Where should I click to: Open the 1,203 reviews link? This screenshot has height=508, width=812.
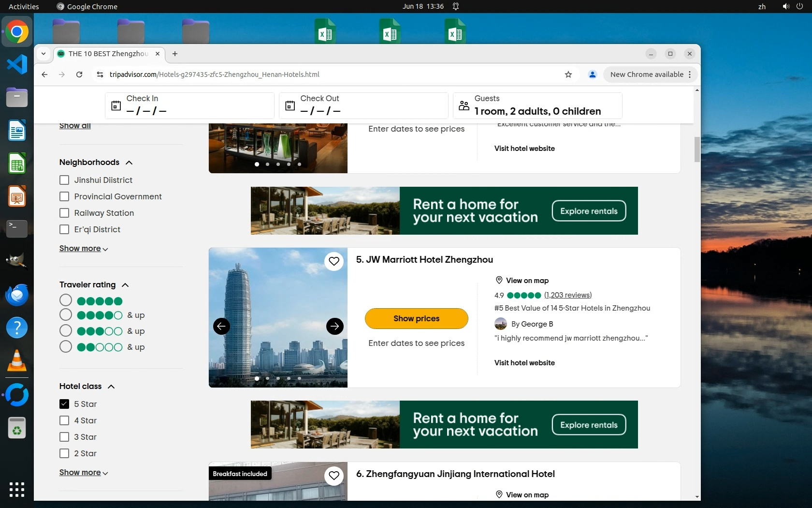pyautogui.click(x=567, y=295)
